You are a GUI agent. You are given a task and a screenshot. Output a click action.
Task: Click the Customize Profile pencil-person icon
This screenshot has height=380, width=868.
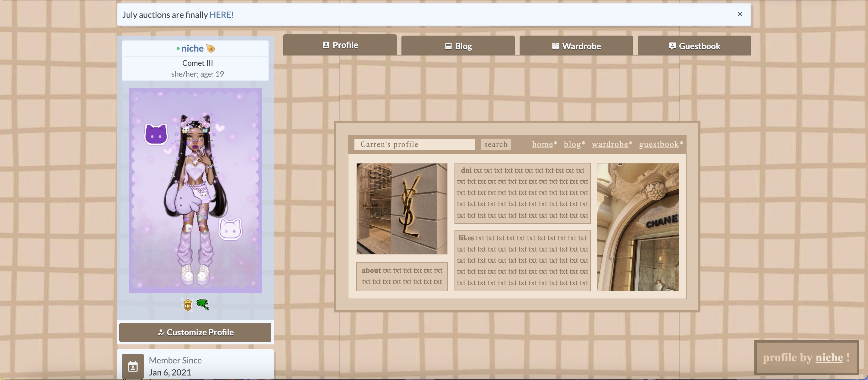point(161,332)
